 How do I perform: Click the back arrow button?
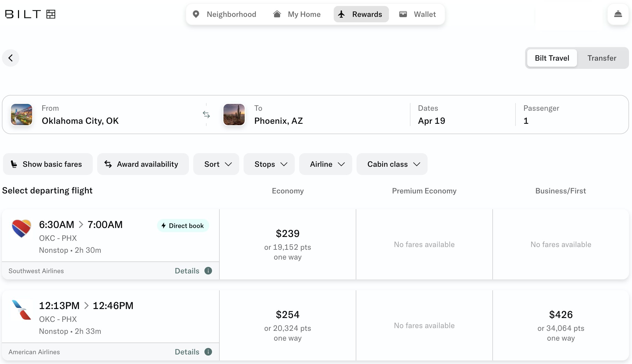pyautogui.click(x=11, y=58)
